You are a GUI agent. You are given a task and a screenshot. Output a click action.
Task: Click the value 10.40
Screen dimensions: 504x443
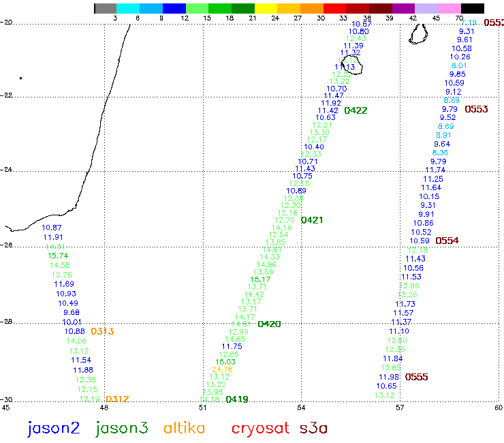click(x=314, y=147)
